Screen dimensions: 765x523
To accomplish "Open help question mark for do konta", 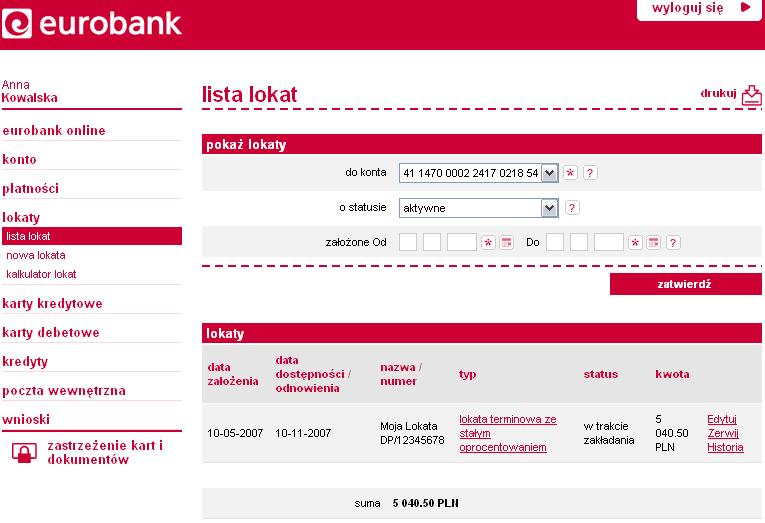I will click(x=590, y=173).
